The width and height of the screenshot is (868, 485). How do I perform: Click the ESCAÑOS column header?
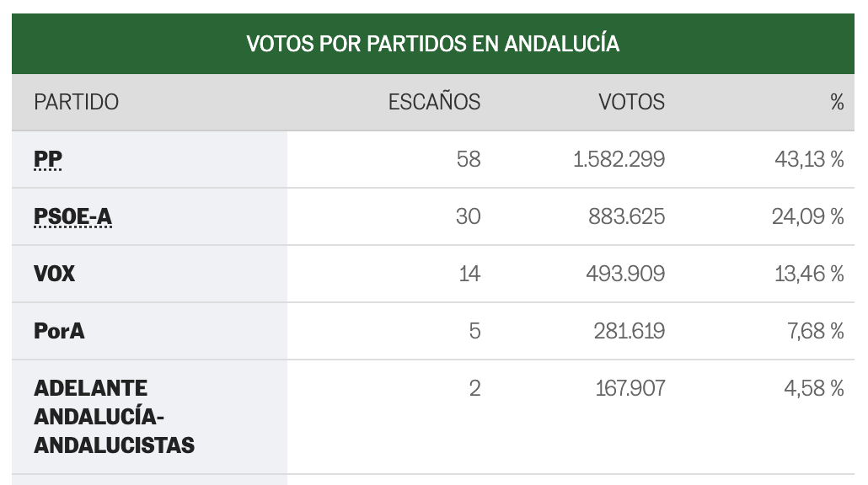pyautogui.click(x=434, y=102)
